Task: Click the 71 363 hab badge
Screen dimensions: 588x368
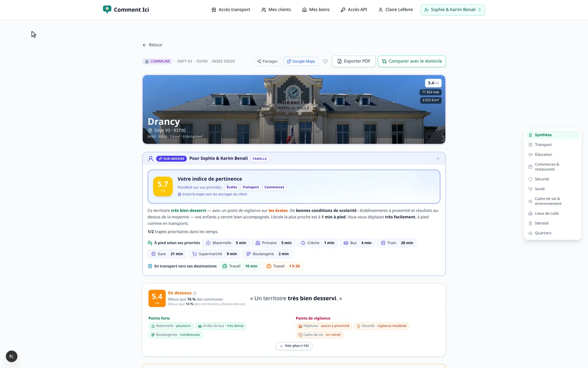Action: (430, 92)
